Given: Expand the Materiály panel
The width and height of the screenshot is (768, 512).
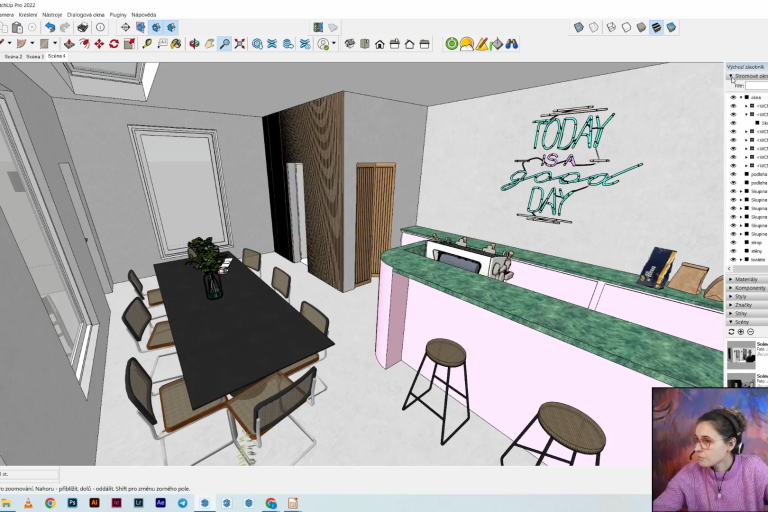Looking at the screenshot, I should pyautogui.click(x=746, y=279).
